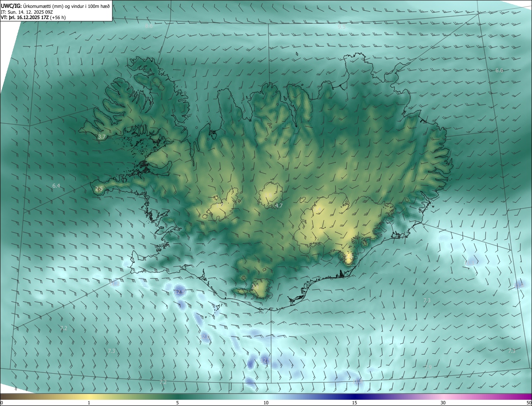Click the 30 tick on the color scale
The width and height of the screenshot is (532, 406).
point(443,403)
